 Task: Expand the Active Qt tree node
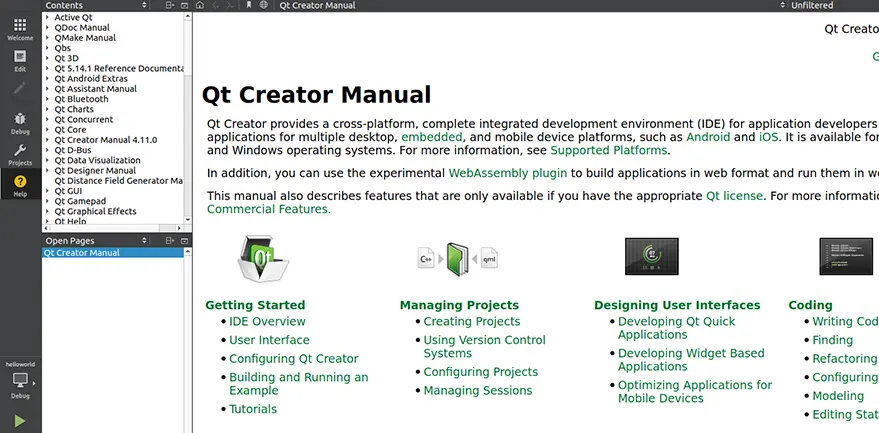pos(48,17)
